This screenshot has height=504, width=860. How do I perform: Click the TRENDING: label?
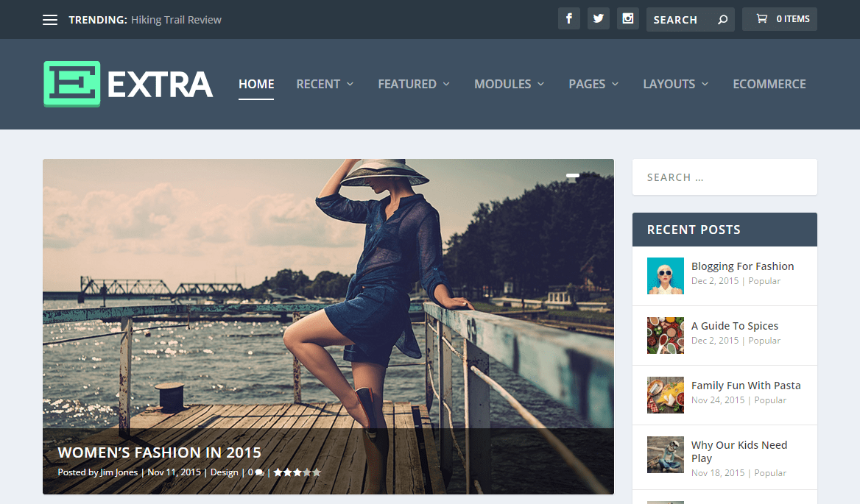[98, 20]
